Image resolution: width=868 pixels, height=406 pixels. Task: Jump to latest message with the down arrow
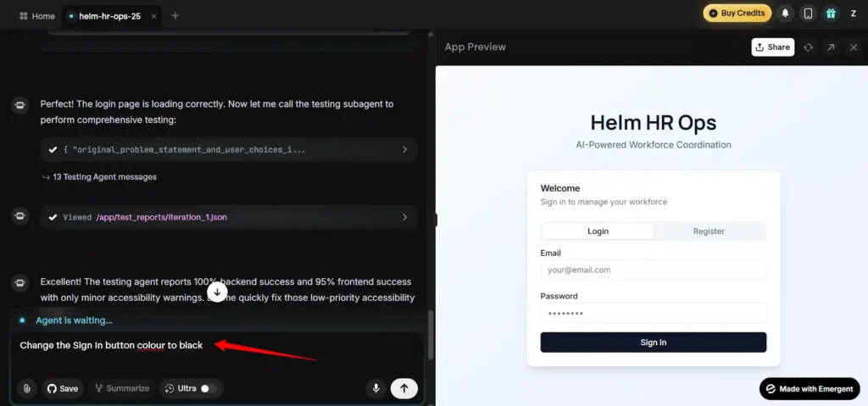click(217, 292)
